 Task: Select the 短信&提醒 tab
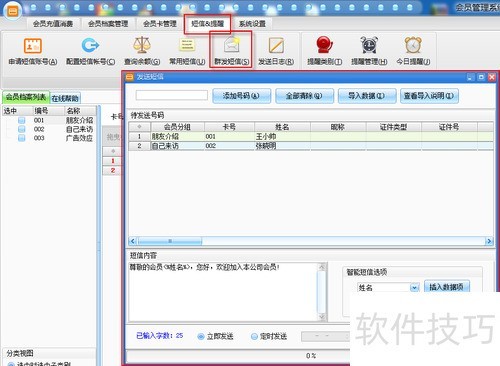[x=207, y=24]
